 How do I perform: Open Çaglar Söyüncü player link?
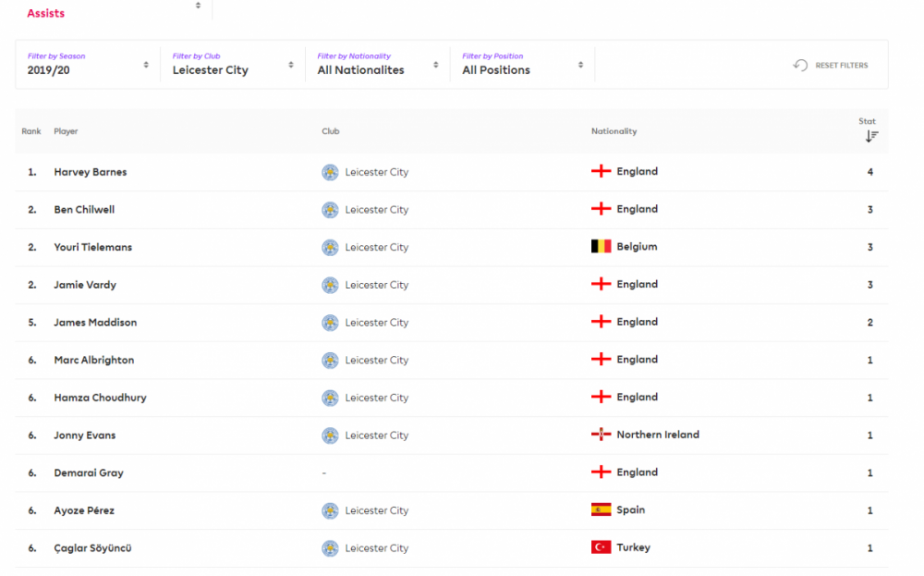[92, 548]
